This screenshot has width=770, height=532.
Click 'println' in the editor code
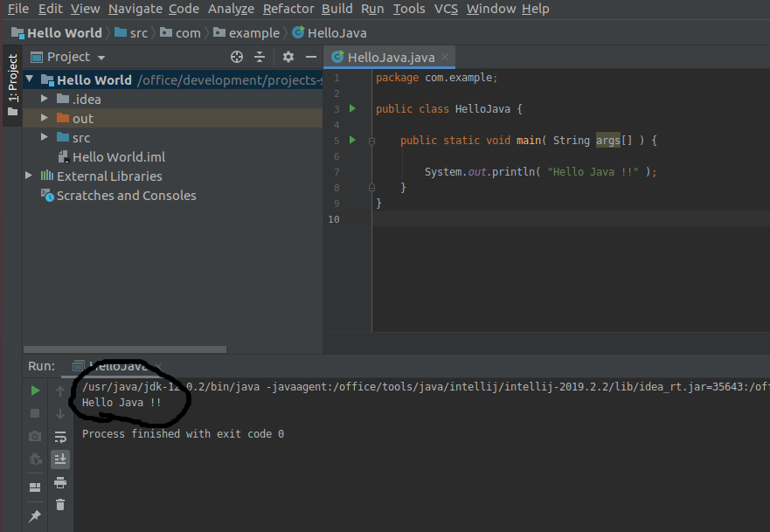(513, 172)
